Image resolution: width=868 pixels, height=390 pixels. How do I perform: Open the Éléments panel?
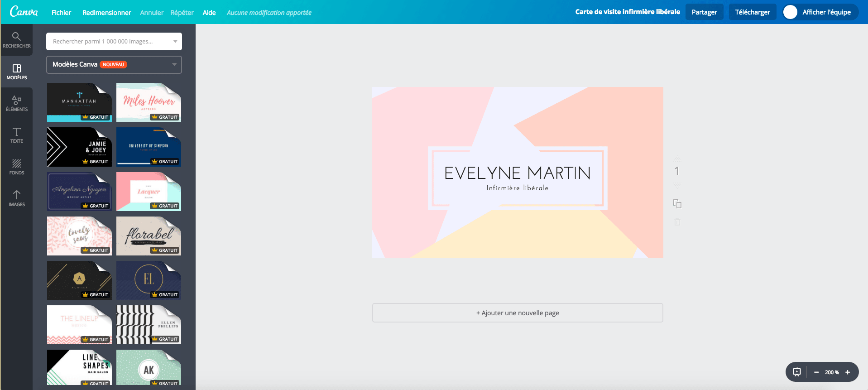click(x=17, y=103)
